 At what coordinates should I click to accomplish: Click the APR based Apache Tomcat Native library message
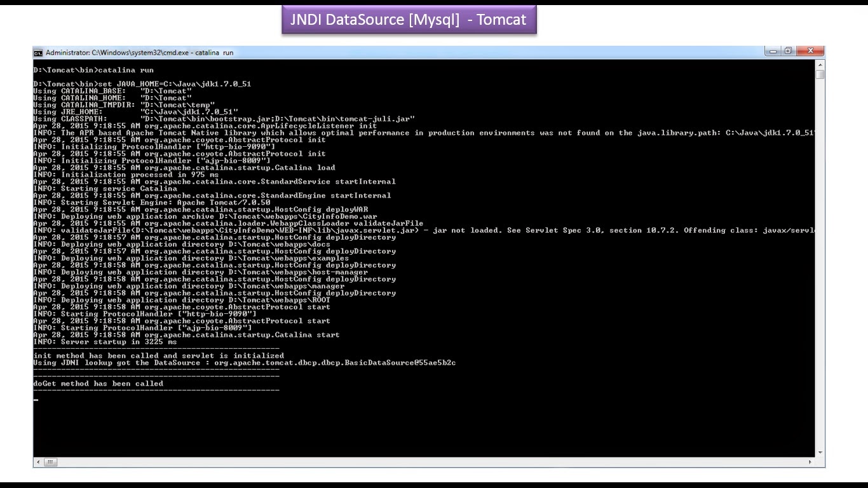tap(424, 133)
